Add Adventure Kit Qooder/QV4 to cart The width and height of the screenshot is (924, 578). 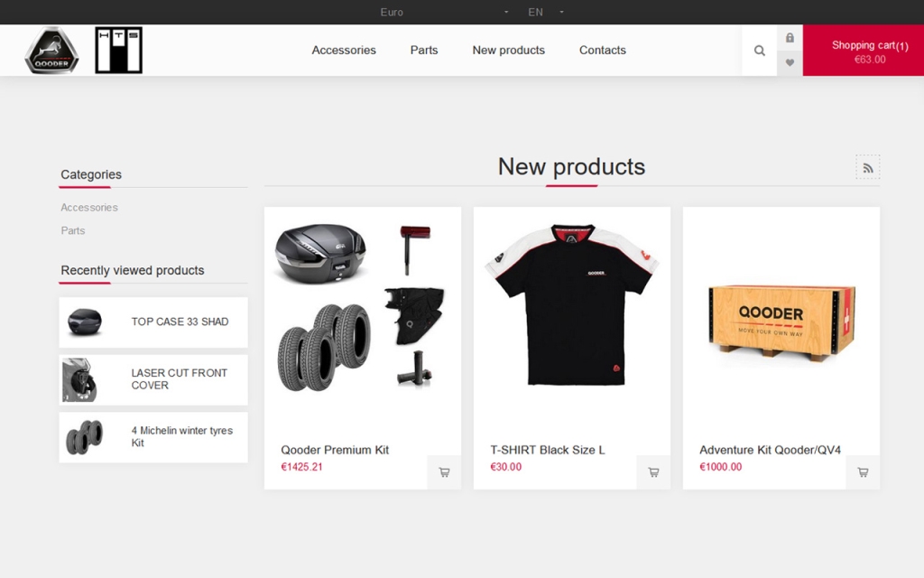pos(863,472)
